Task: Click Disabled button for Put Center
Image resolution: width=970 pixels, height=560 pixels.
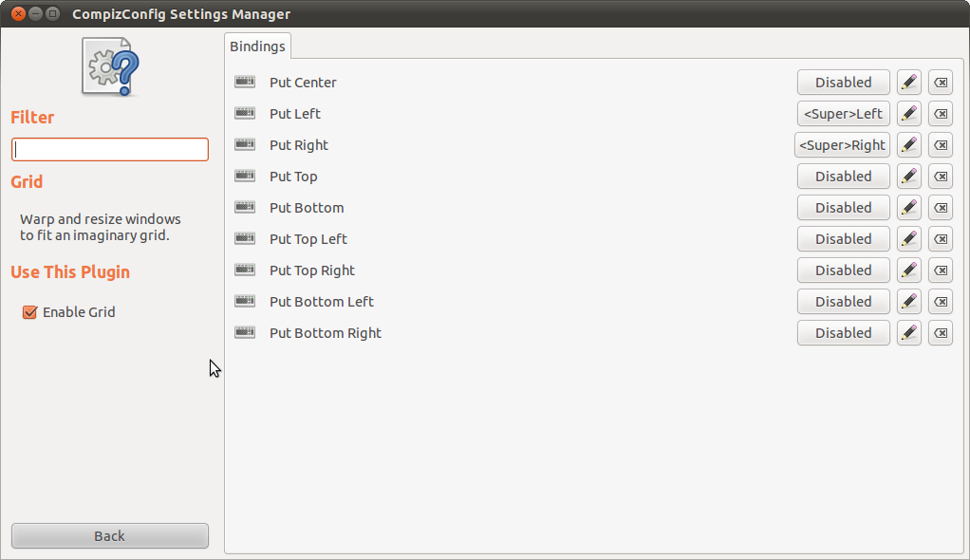Action: pos(843,83)
